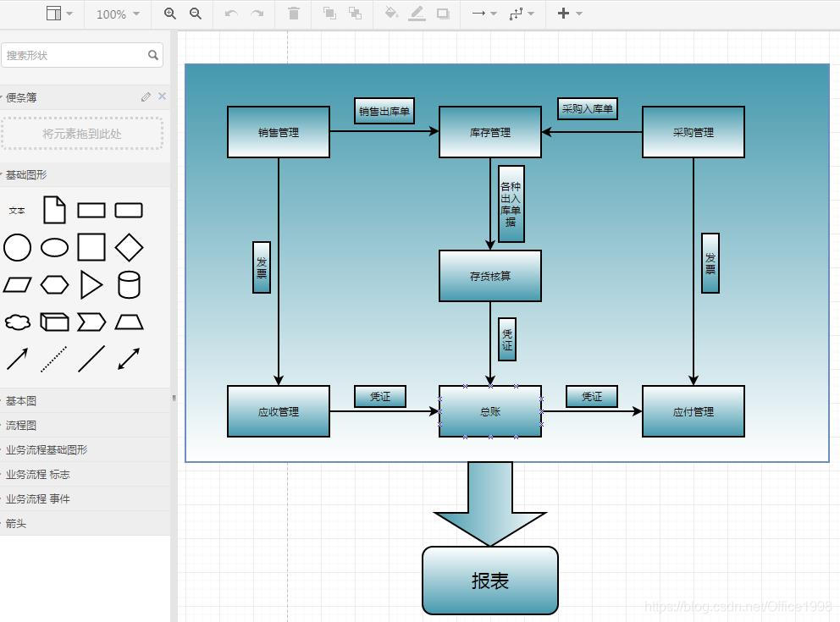
Task: Select the dotted line shape
Action: (x=54, y=359)
